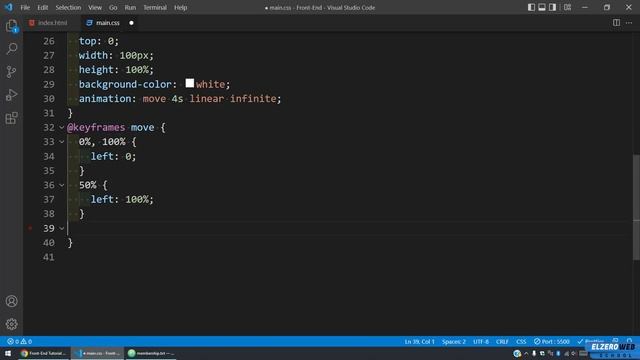
Task: Click 'width' property on line 27
Action: point(93,56)
